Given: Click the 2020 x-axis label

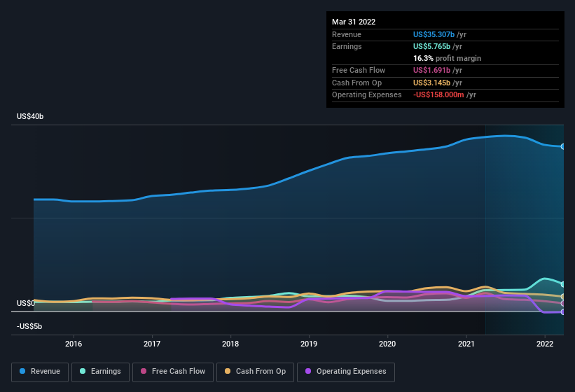Looking at the screenshot, I should pos(387,344).
